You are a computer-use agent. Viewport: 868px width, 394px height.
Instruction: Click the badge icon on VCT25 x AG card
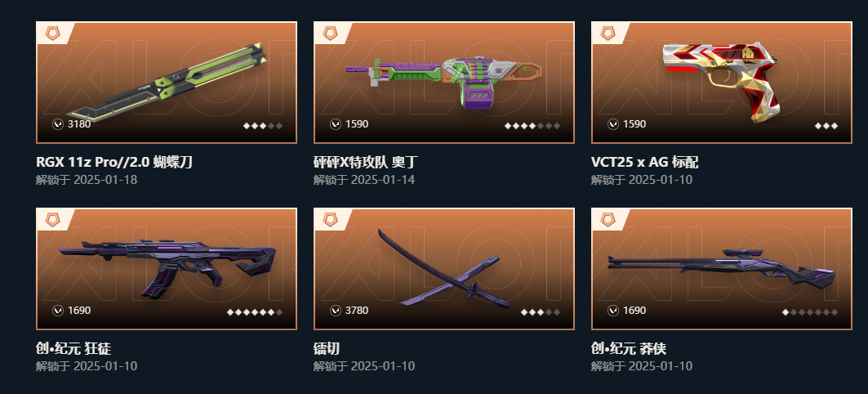[x=608, y=34]
